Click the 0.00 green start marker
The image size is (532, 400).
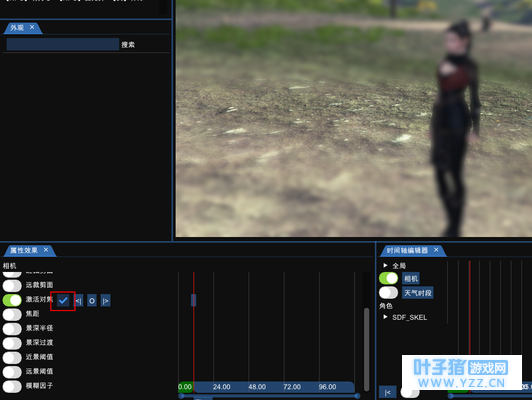(185, 387)
